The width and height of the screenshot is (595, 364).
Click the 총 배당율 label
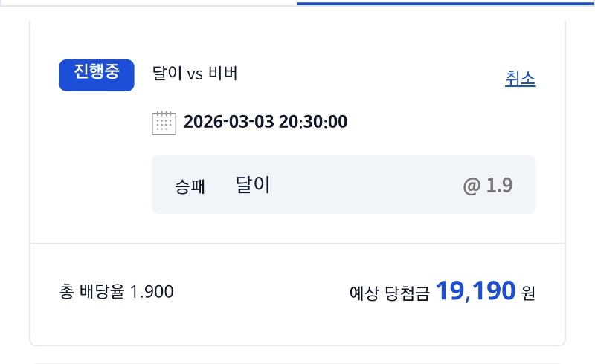point(92,292)
